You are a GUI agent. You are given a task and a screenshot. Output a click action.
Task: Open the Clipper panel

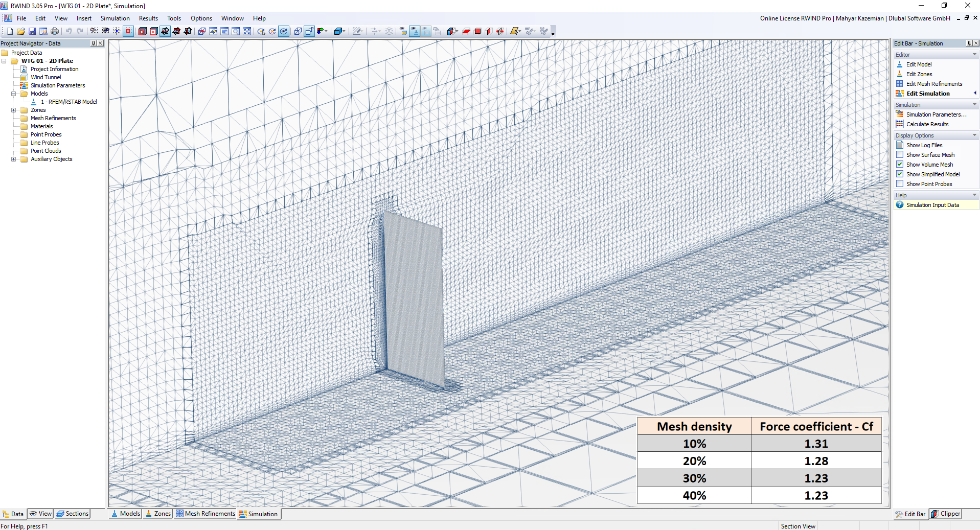click(945, 514)
